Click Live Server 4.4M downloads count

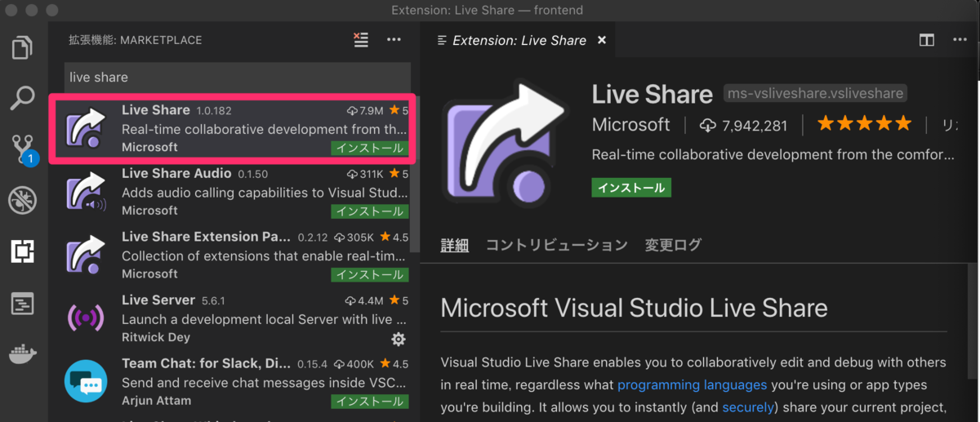[x=365, y=300]
